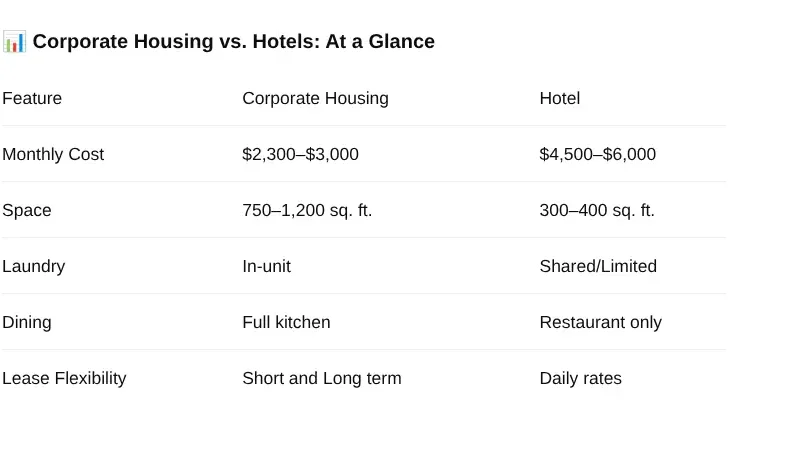Click the Space row label
Screen dimensions: 797x457
click(x=26, y=210)
